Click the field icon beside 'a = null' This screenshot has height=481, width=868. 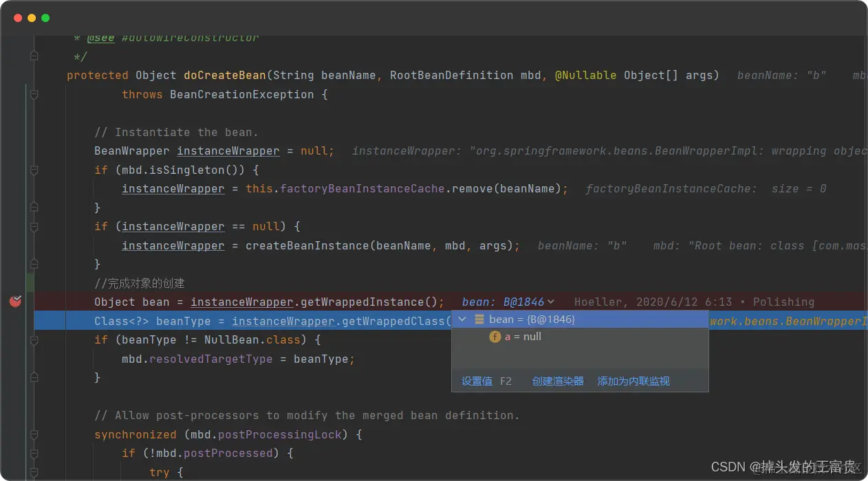[495, 337]
